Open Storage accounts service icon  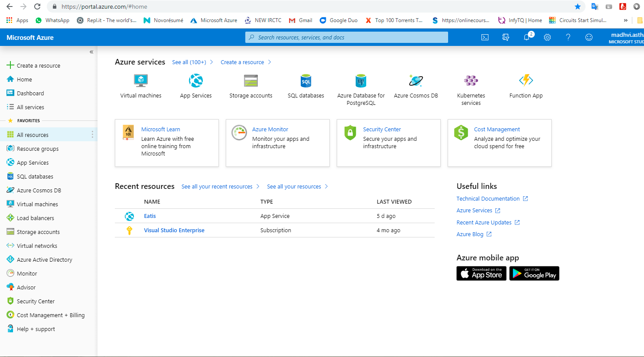pyautogui.click(x=251, y=81)
